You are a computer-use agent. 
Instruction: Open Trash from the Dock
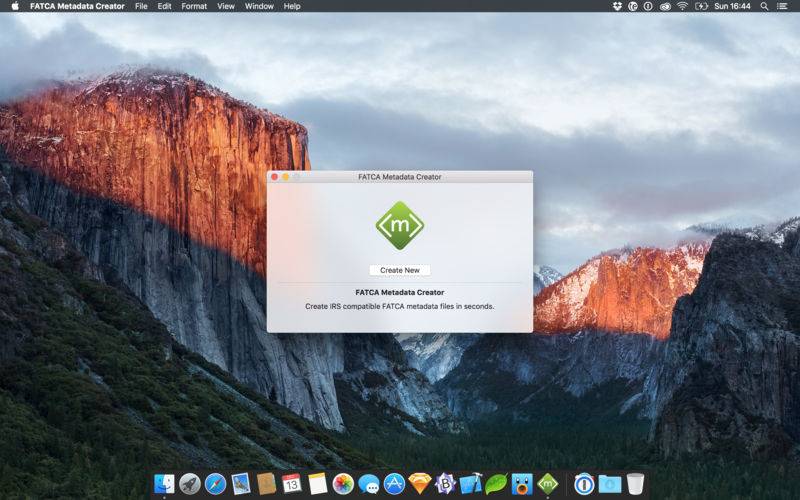(635, 484)
